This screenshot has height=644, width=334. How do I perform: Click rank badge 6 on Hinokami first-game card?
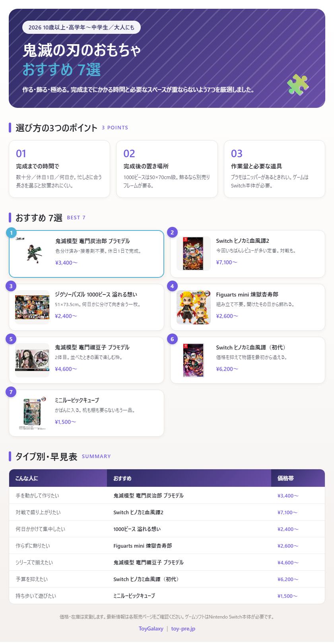pos(172,339)
